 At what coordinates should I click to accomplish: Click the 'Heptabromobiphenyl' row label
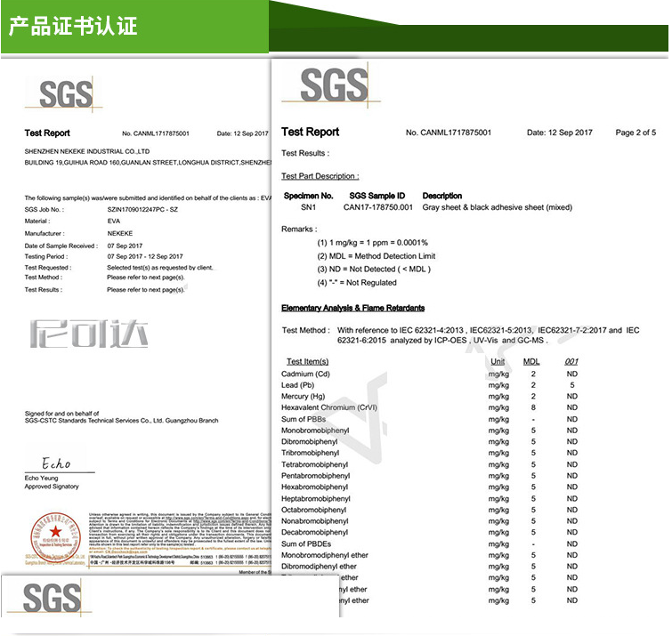pos(316,498)
